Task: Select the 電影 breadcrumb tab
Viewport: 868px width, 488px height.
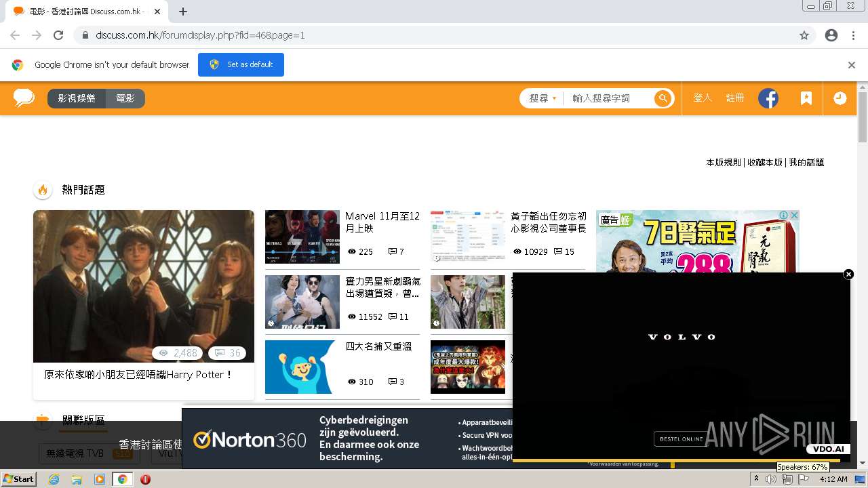Action: coord(125,98)
